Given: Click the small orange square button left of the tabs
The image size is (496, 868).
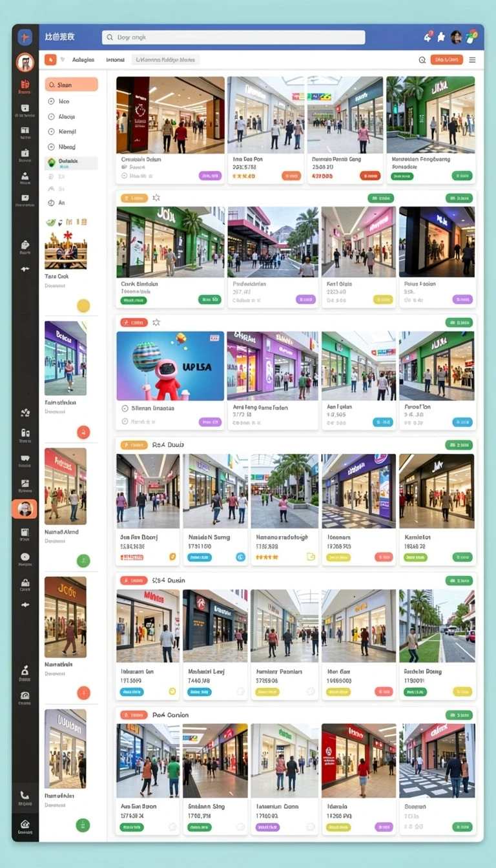Looking at the screenshot, I should 50,59.
